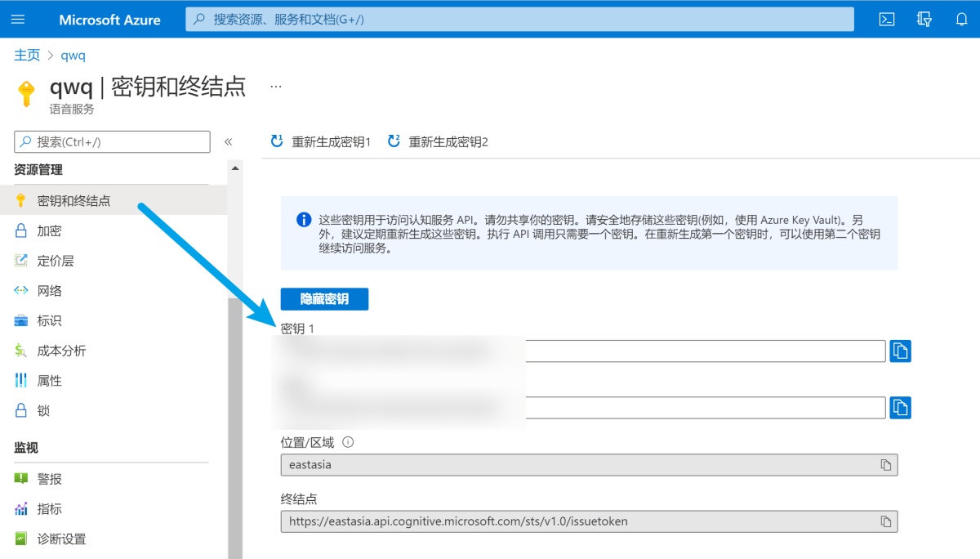Click the 终结点 URL field
This screenshot has width=980, height=559.
pyautogui.click(x=589, y=521)
